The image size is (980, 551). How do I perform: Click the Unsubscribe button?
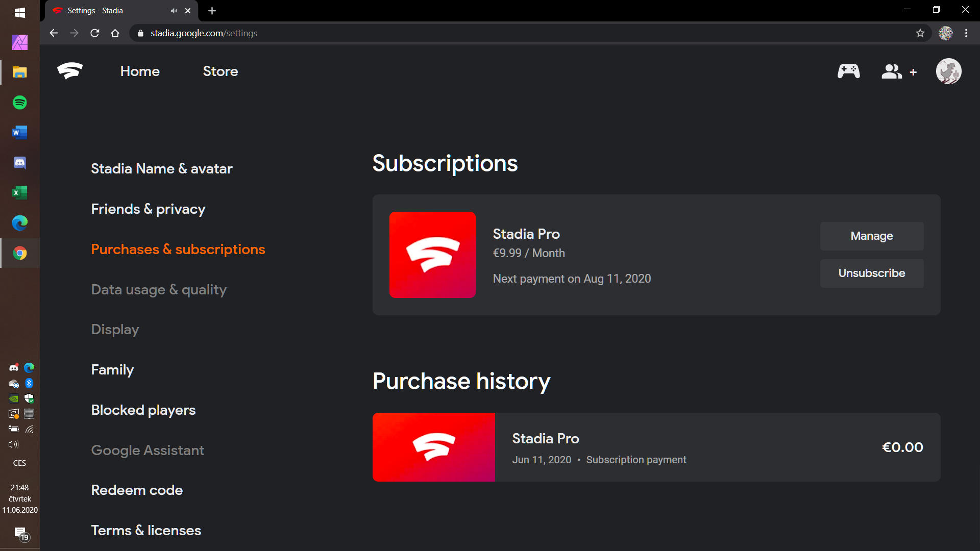(871, 273)
